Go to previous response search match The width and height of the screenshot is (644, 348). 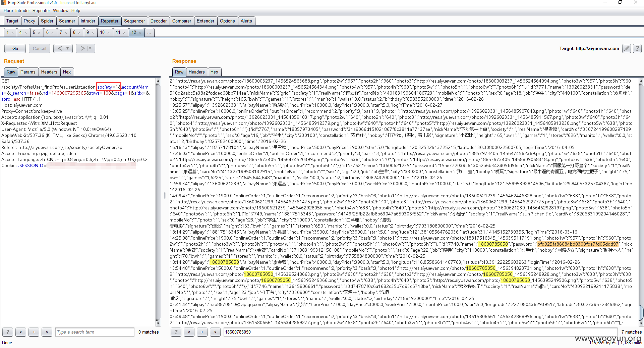click(x=189, y=332)
